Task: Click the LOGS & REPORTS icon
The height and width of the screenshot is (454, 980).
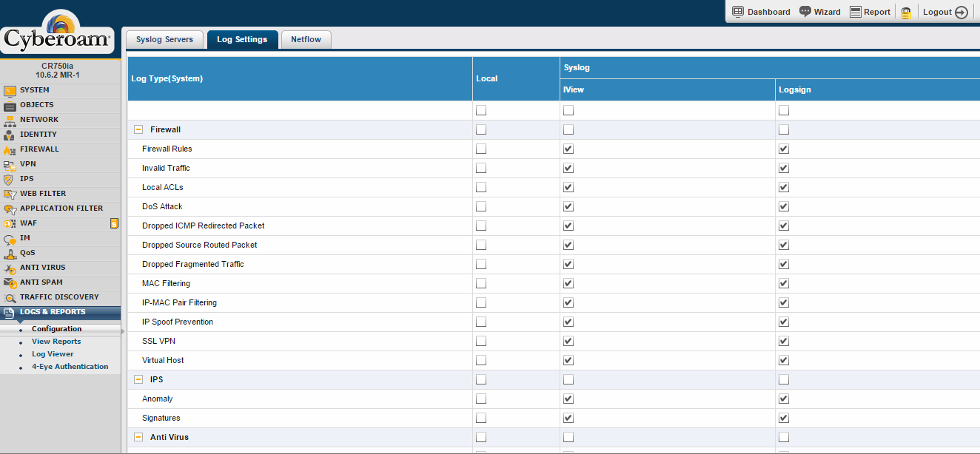Action: coord(10,314)
